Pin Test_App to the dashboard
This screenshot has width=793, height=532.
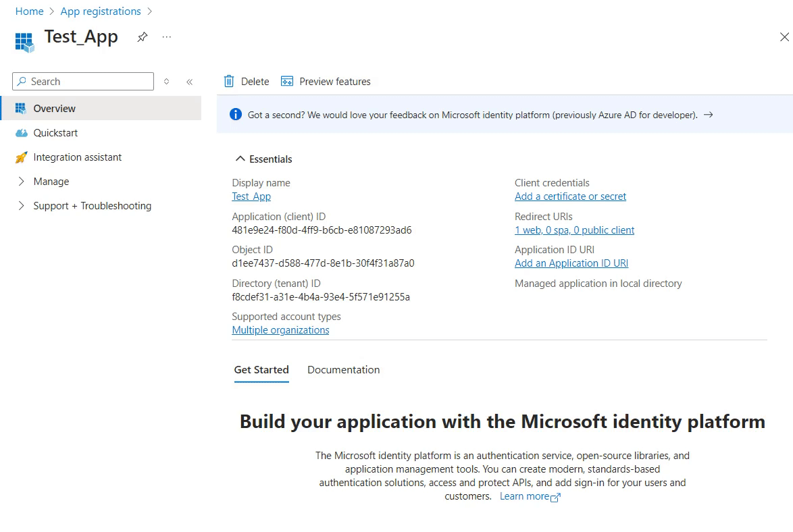[143, 37]
